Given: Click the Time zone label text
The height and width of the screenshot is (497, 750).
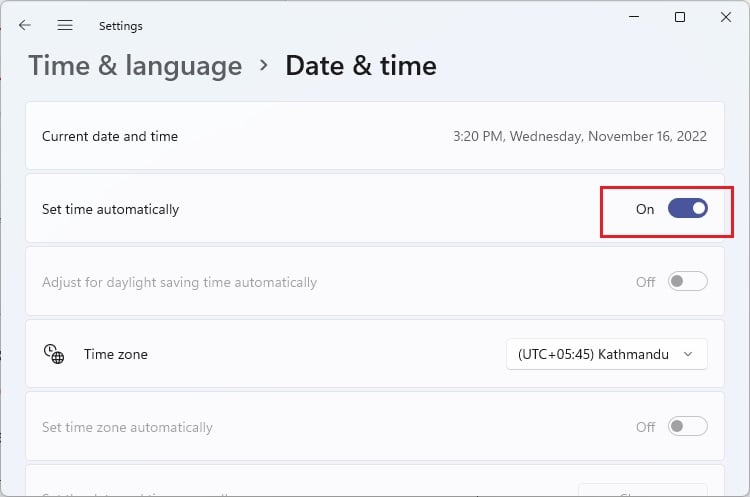Looking at the screenshot, I should 116,354.
